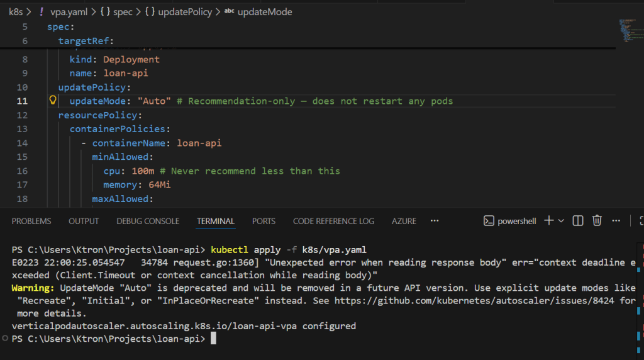Click the command decoration circle beside the last prompt
The image size is (644, 360).
pyautogui.click(x=5, y=339)
